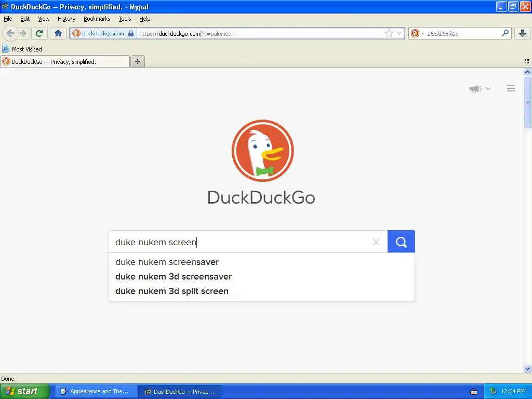Open the Help menu
This screenshot has height=399, width=532.
[x=145, y=19]
